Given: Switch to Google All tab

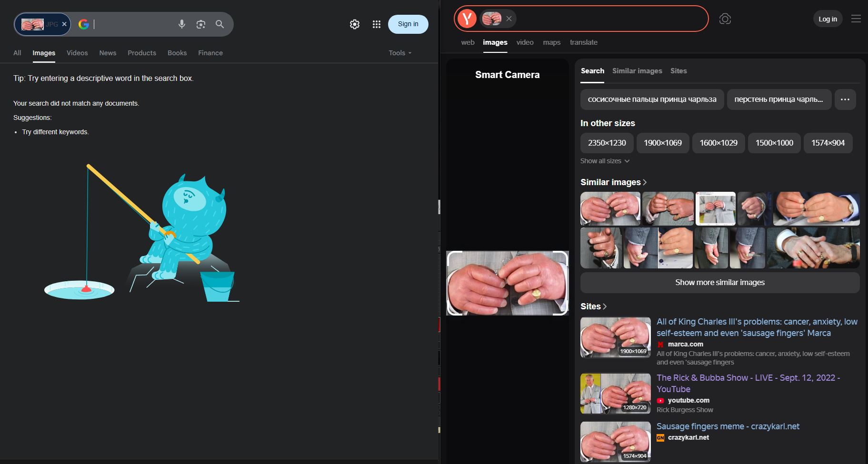Looking at the screenshot, I should [17, 53].
